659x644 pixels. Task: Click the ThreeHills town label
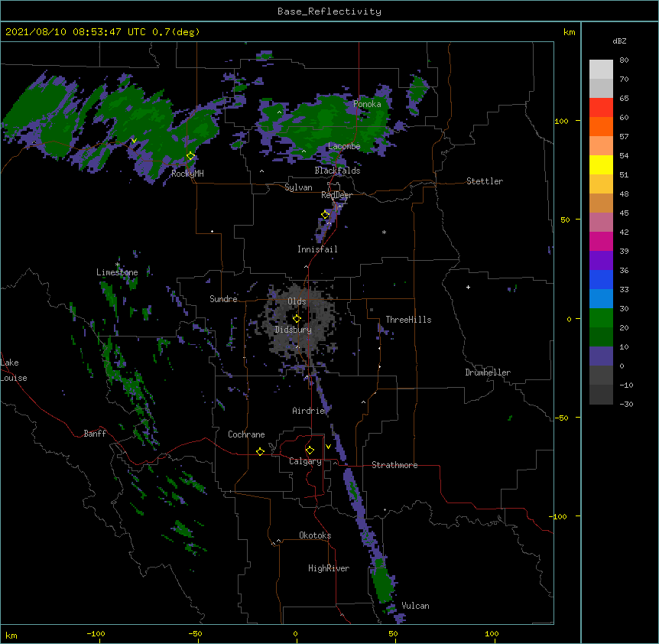coord(408,320)
